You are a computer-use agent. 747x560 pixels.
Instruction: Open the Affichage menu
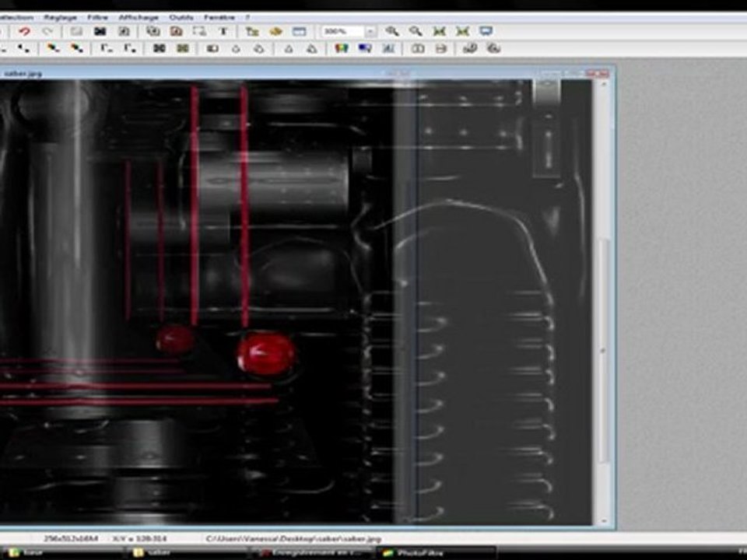pyautogui.click(x=139, y=17)
